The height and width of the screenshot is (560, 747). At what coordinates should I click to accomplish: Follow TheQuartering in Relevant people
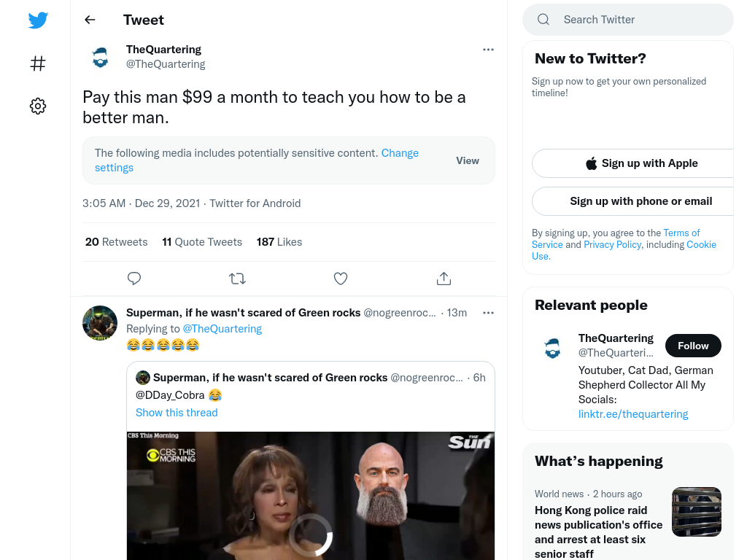pyautogui.click(x=693, y=346)
